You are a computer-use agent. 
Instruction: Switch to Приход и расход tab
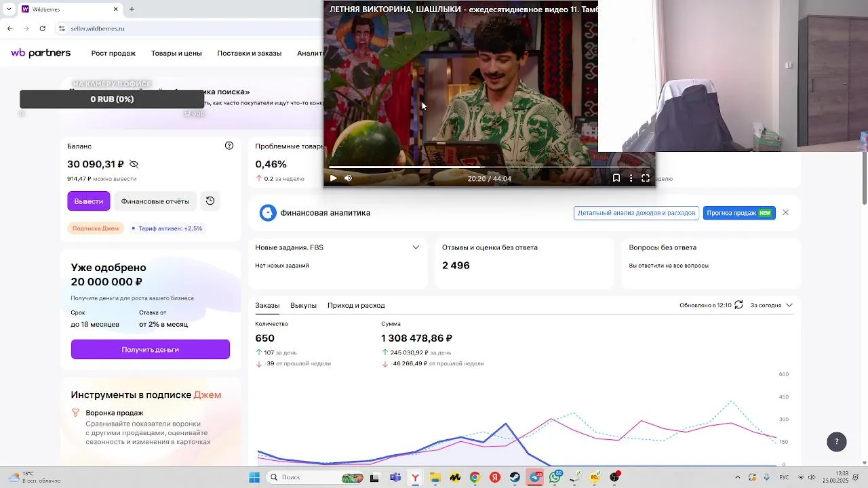click(x=356, y=306)
